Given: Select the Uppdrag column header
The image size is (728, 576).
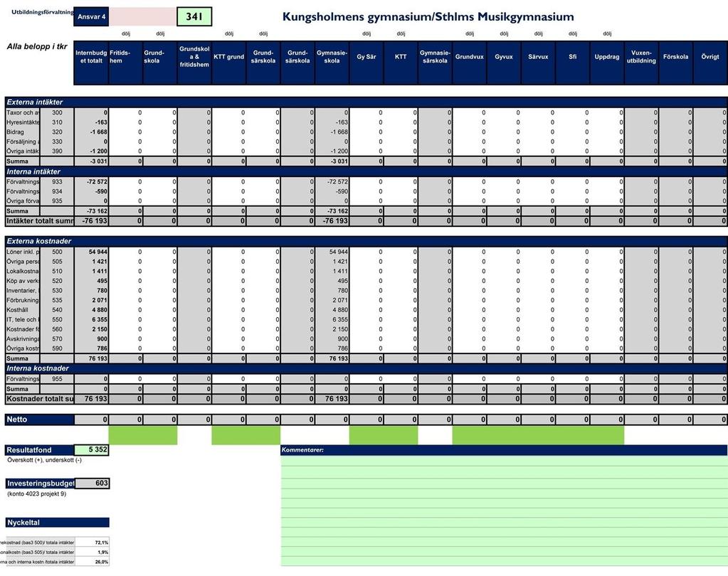Looking at the screenshot, I should click(607, 63).
